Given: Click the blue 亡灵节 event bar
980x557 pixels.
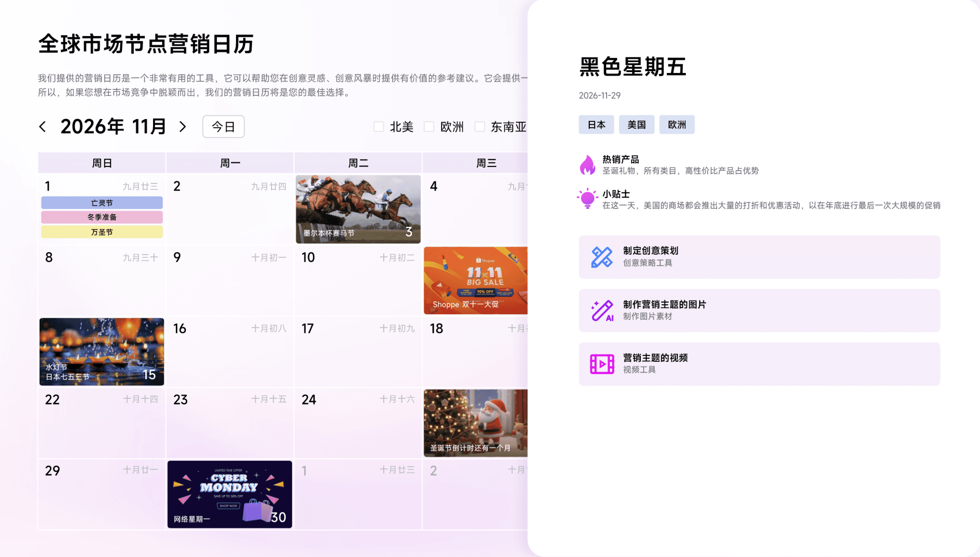Looking at the screenshot, I should pyautogui.click(x=102, y=203).
